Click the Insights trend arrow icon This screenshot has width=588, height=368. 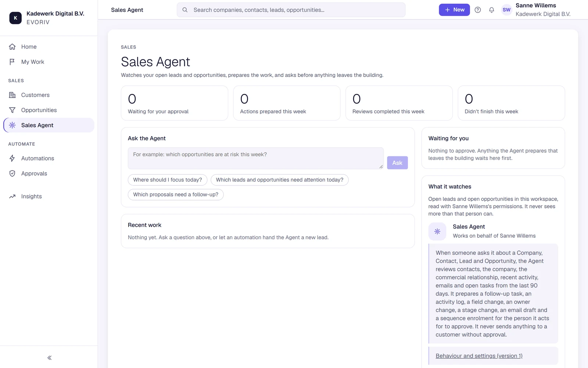[x=12, y=197]
